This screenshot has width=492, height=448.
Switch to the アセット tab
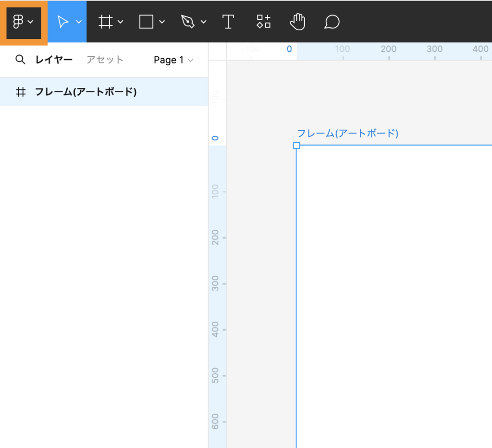click(x=105, y=60)
